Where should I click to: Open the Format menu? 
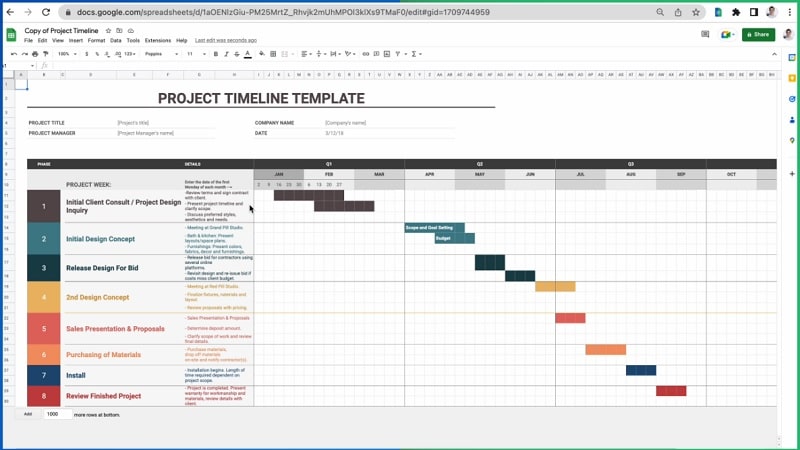click(96, 40)
